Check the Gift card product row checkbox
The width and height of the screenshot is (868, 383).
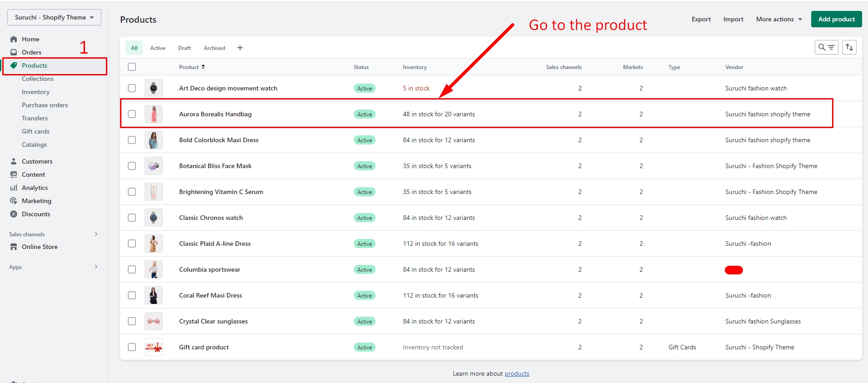pos(132,347)
